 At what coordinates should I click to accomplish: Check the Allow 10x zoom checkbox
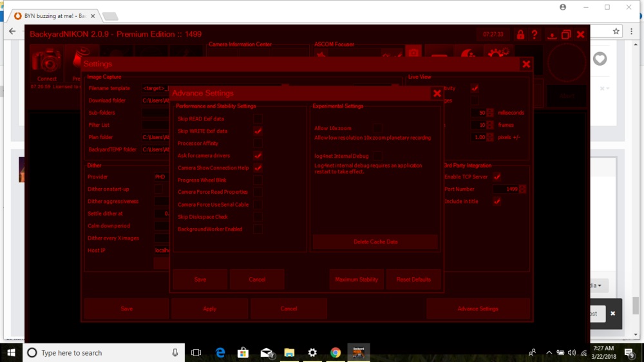click(377, 128)
